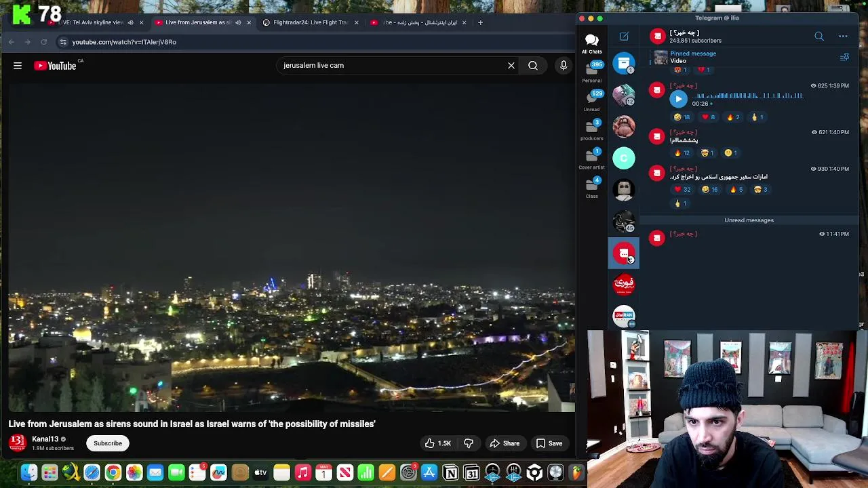Save the video to a playlist

(549, 443)
